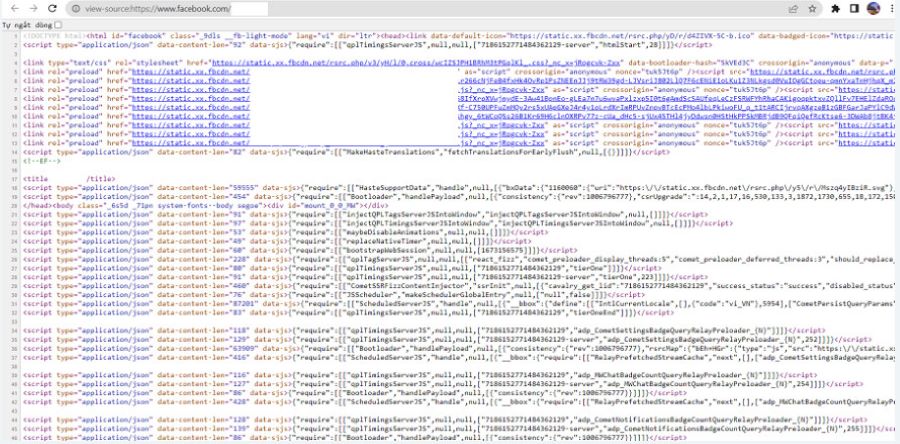The width and height of the screenshot is (900, 444).
Task: Enable the 'Tự ngắt dòng' line wrap checkbox
Action: (x=59, y=25)
